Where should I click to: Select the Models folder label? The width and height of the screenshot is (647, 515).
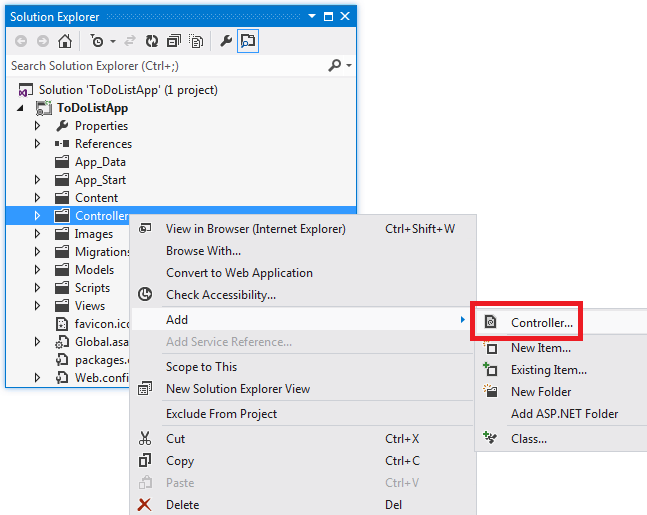(94, 270)
